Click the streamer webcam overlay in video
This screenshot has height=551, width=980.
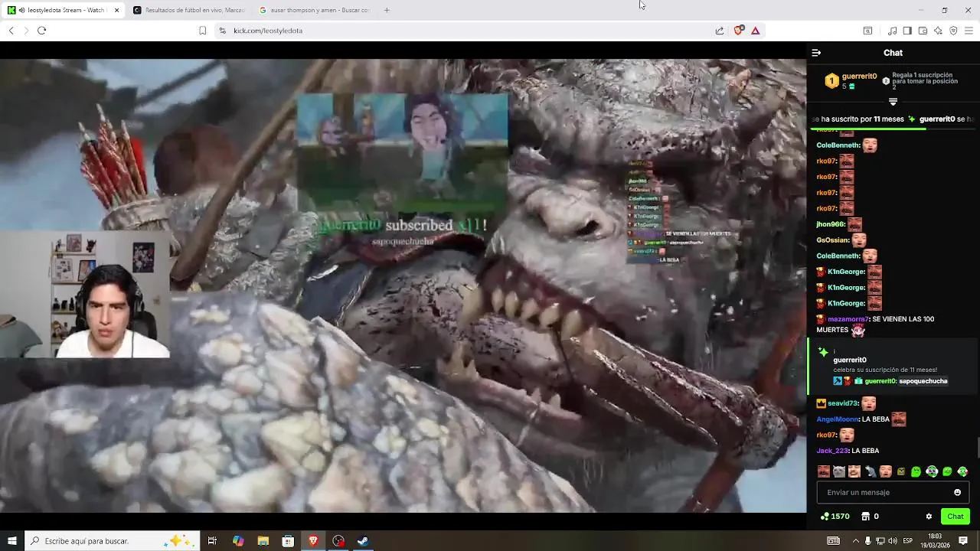(x=85, y=295)
